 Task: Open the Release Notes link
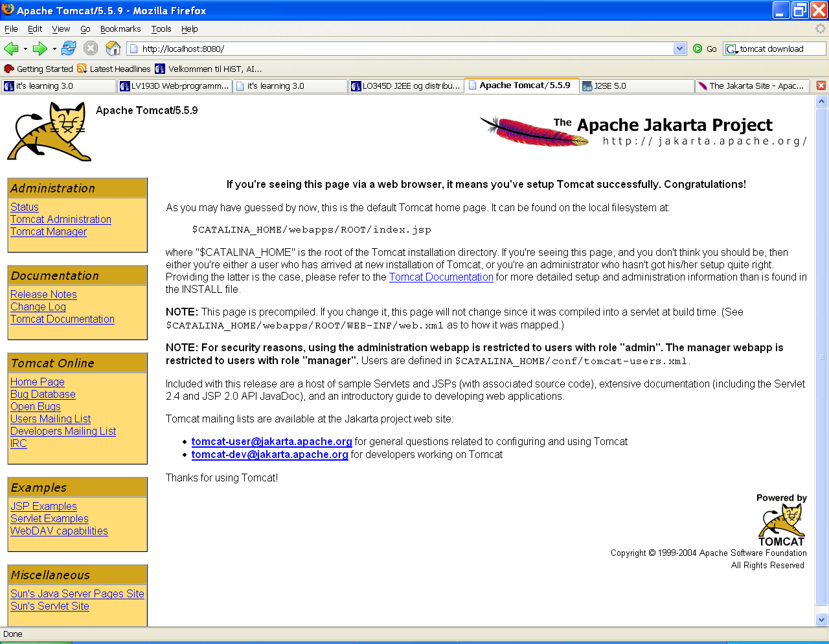point(43,294)
